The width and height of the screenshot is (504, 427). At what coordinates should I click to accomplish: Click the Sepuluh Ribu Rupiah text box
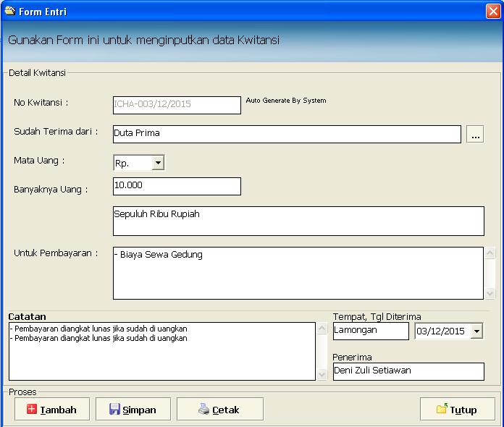click(298, 221)
